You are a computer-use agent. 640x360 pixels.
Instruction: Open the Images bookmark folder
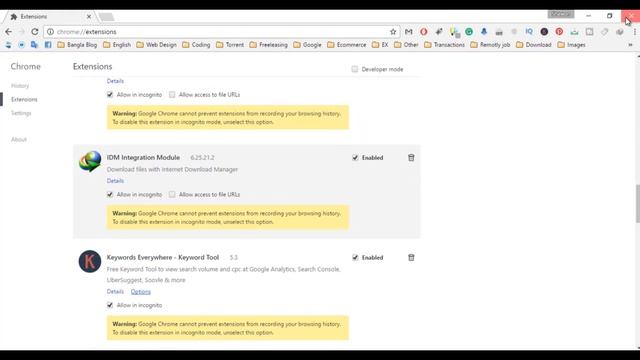(x=571, y=44)
